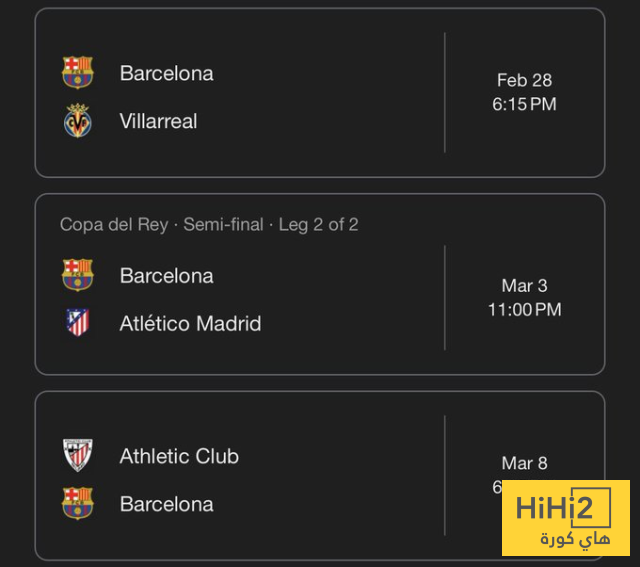Click the 11:00 PM kickoff time
This screenshot has width=640, height=567.
point(524,310)
